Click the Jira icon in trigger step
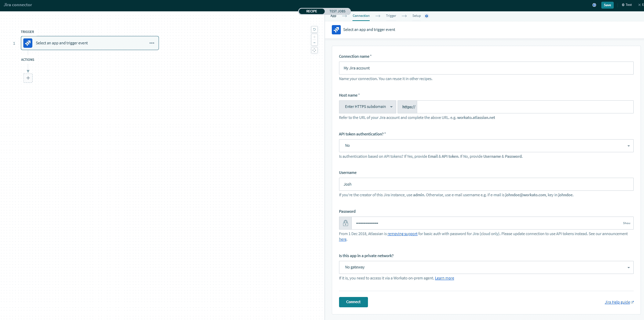Image resolution: width=644 pixels, height=320 pixels. click(x=28, y=43)
